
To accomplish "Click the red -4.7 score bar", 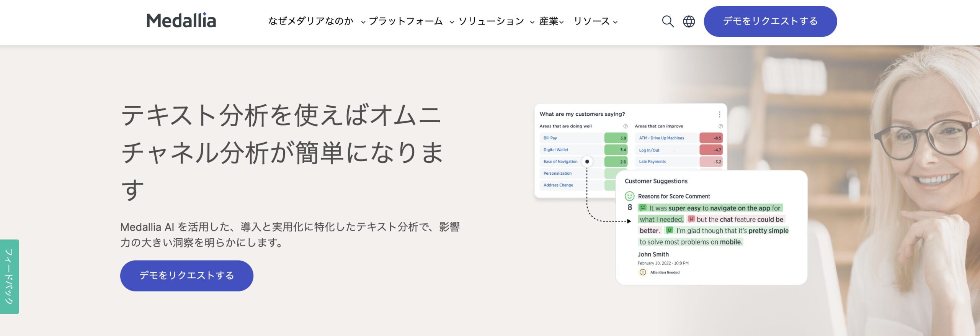I will point(711,150).
